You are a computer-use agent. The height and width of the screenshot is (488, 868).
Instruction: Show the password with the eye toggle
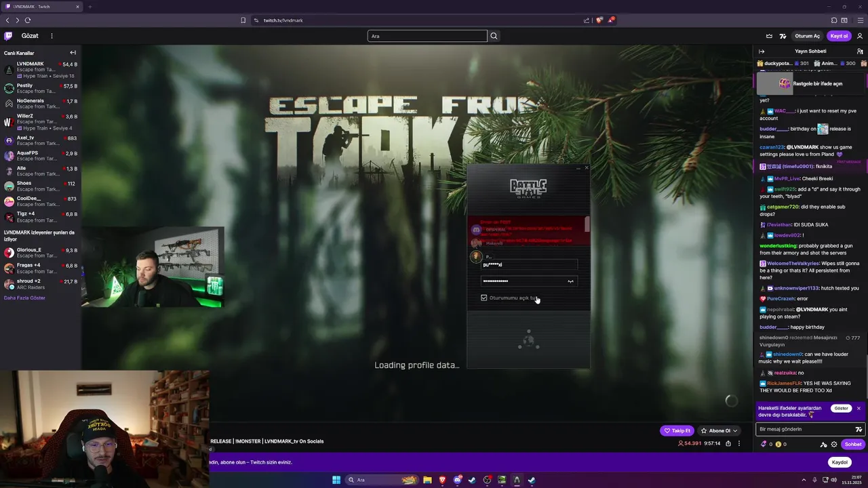570,281
